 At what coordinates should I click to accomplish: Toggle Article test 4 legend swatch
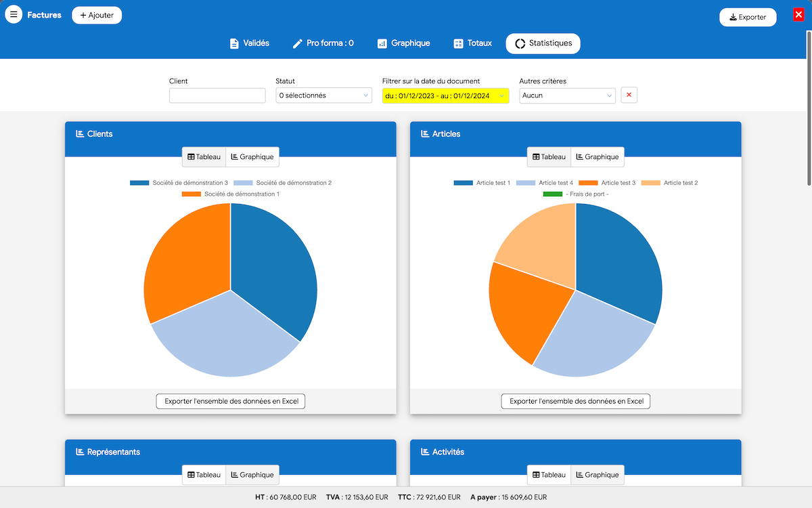coord(526,183)
